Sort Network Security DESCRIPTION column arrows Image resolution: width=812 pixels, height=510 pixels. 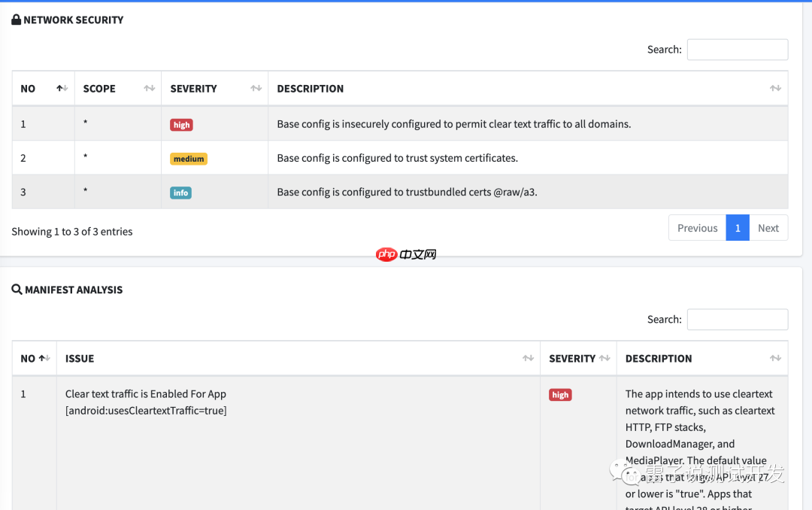[x=775, y=89]
